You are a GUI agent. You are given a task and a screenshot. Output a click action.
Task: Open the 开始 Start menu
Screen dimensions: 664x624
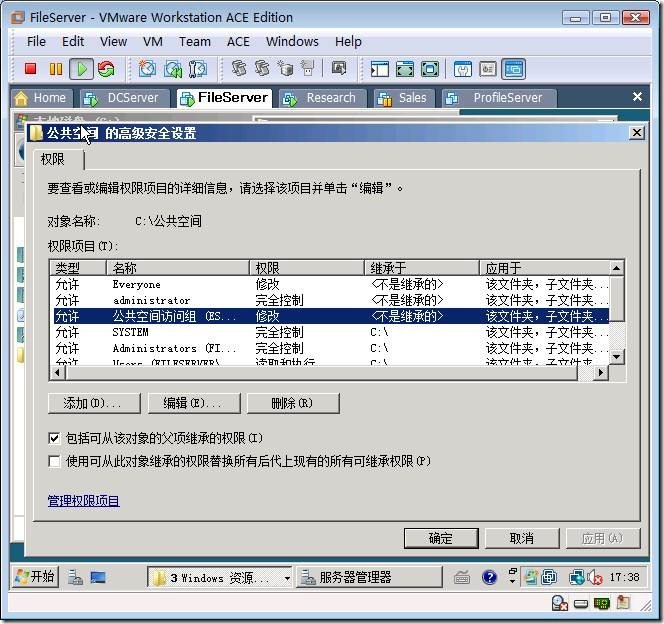click(x=35, y=577)
